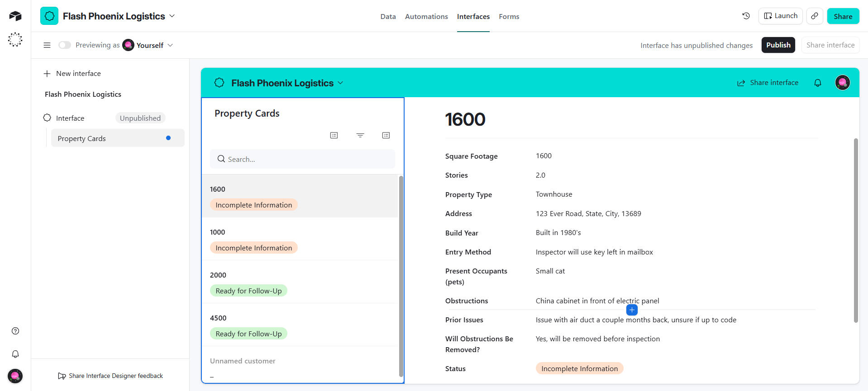Open the dotted circle assistant icon

(x=15, y=40)
